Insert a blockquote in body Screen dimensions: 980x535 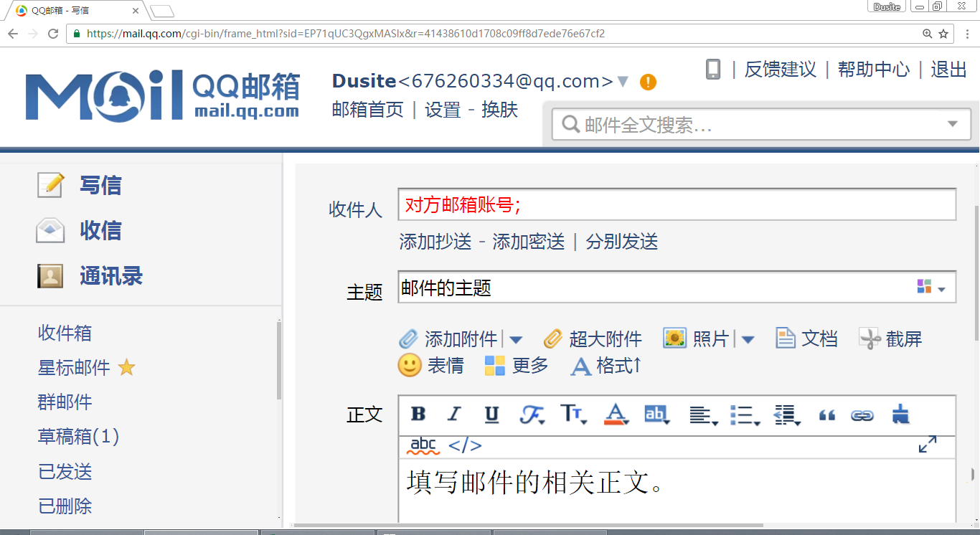[x=827, y=415]
